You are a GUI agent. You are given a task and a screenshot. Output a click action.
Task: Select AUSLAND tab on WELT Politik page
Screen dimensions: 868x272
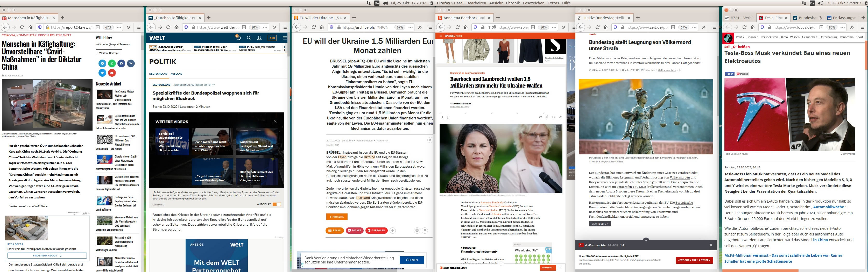[176, 74]
